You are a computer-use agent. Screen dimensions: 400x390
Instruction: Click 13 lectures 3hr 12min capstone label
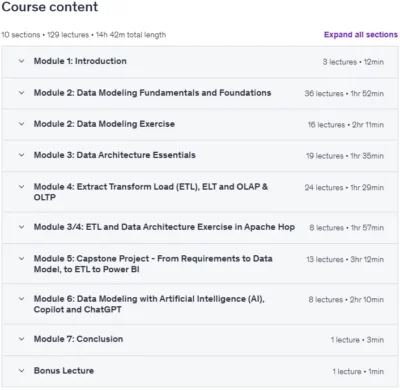(x=345, y=259)
